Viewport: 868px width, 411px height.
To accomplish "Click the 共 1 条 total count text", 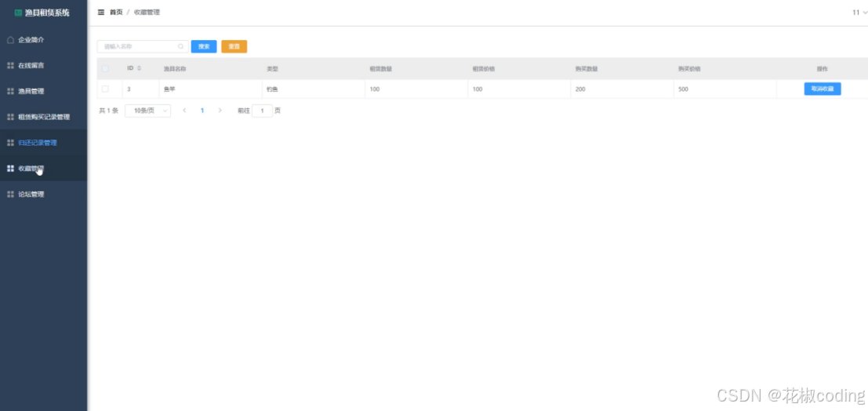I will click(108, 111).
